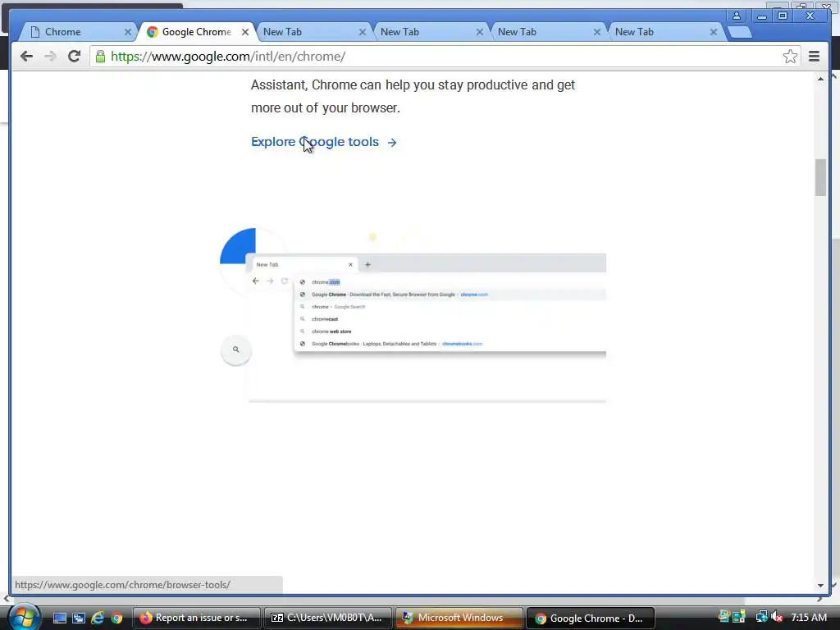
Task: Click the Show Desktop quick launch icon
Action: coord(59,618)
